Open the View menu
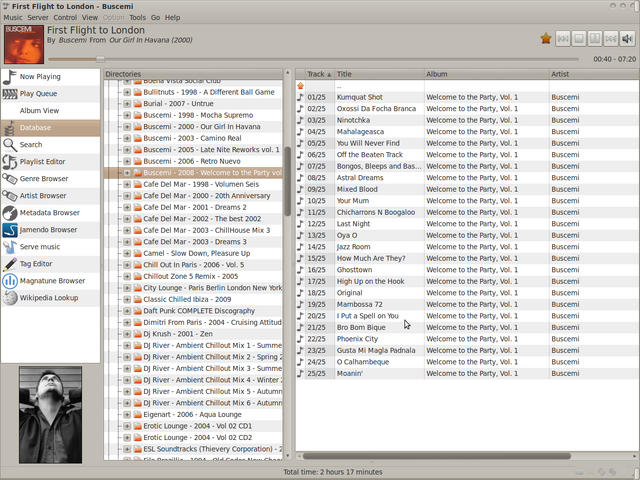Viewport: 640px width, 480px height. tap(90, 18)
